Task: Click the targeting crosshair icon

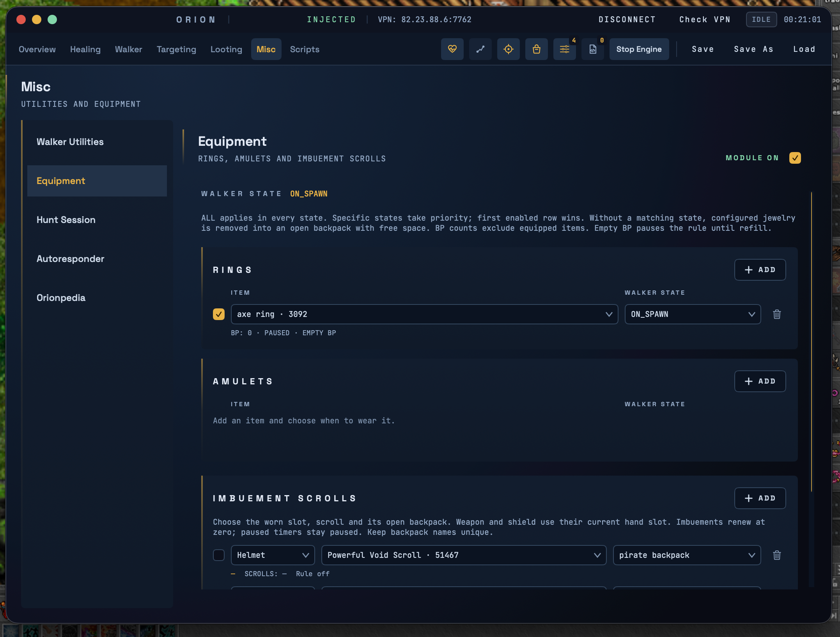Action: 508,49
